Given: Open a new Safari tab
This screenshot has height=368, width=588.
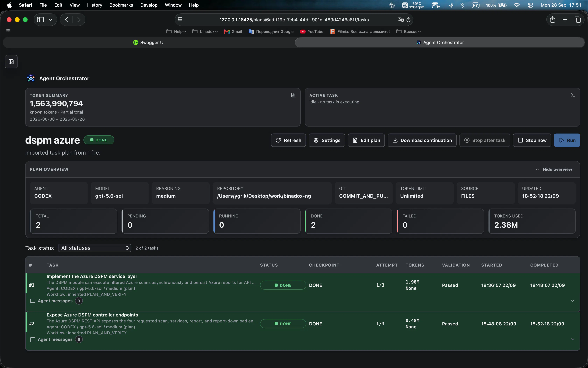Looking at the screenshot, I should coord(565,20).
